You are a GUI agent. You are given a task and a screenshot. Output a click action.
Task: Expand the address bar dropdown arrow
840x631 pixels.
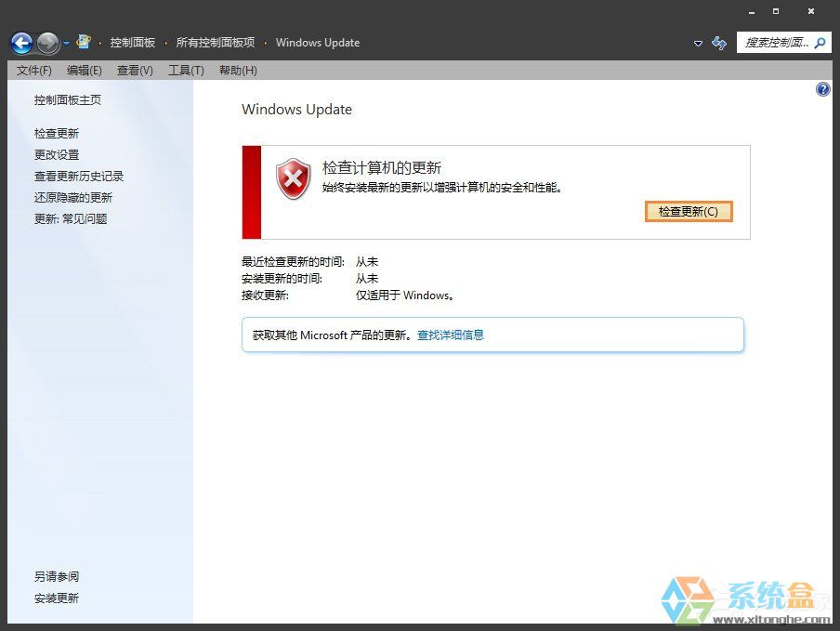pos(697,43)
